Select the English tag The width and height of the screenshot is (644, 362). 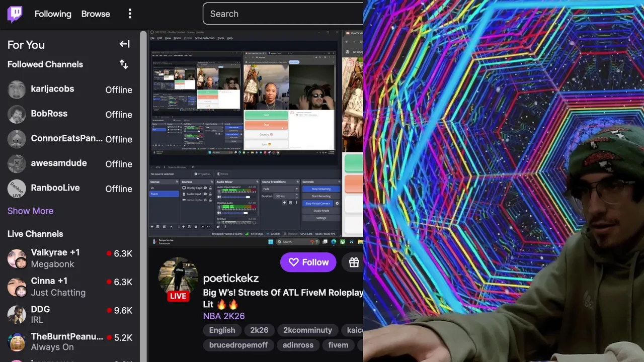tap(222, 330)
